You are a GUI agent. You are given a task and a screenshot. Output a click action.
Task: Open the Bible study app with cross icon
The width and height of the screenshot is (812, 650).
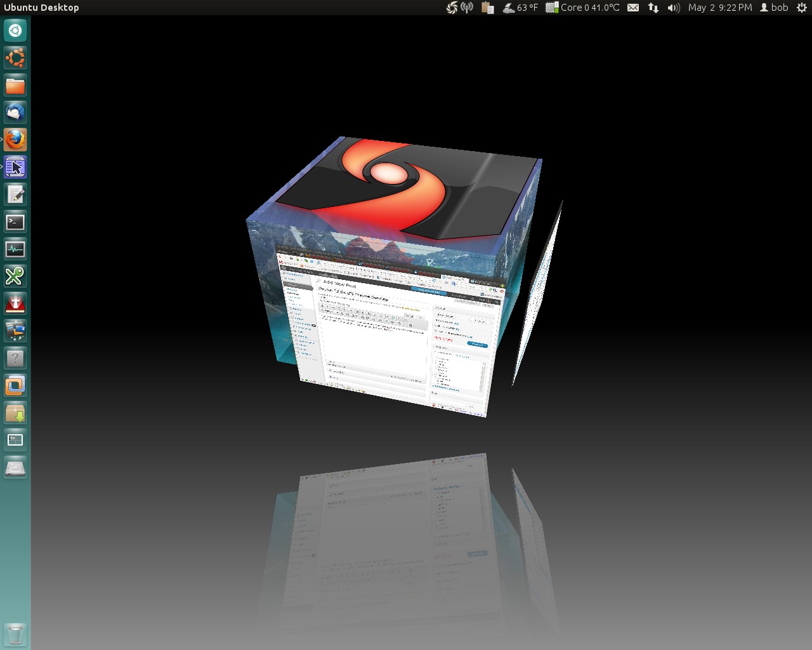[x=15, y=304]
